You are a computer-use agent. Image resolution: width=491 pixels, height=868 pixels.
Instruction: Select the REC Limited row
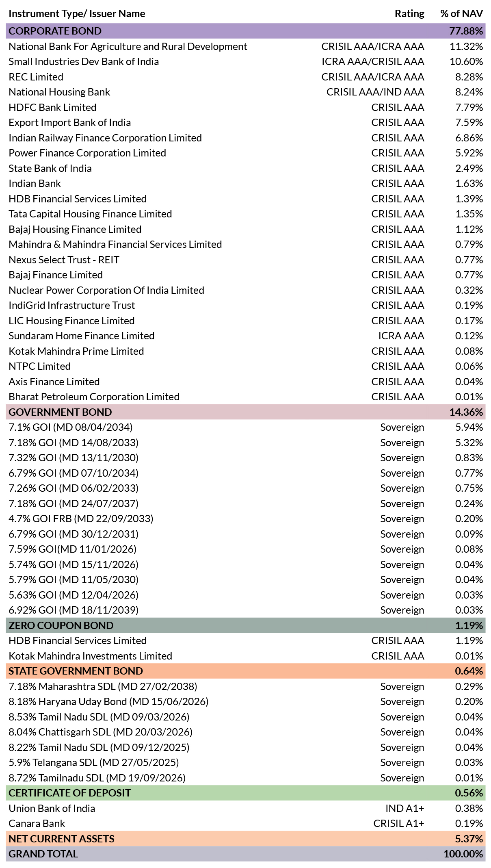(245, 77)
